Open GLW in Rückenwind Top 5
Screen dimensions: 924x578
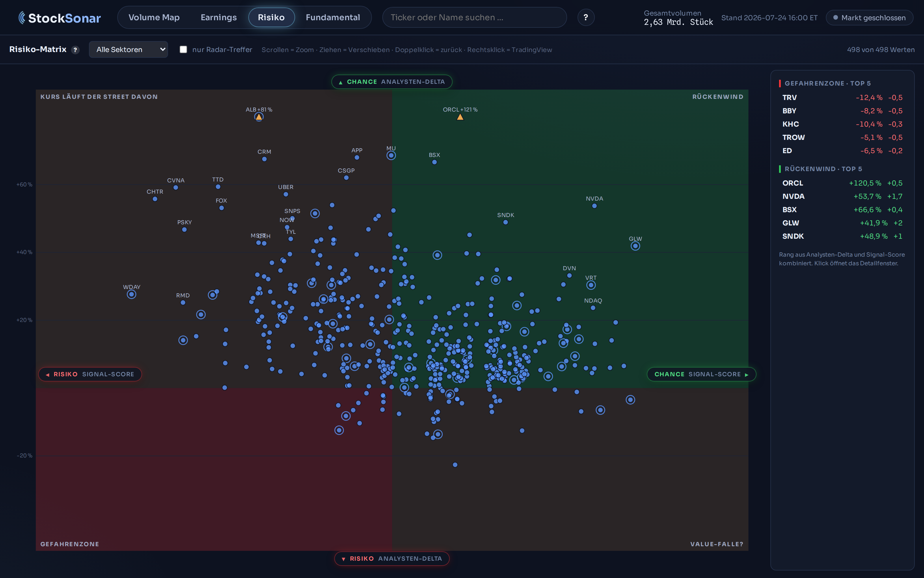click(x=842, y=223)
